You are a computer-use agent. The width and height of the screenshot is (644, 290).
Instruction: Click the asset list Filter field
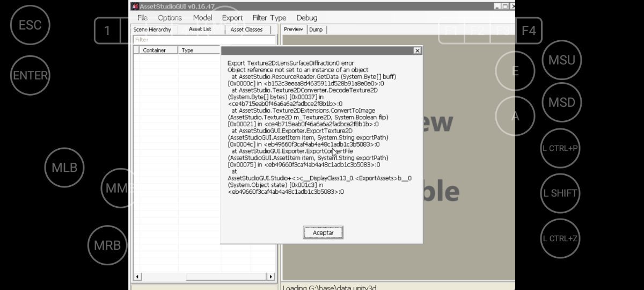tap(204, 40)
